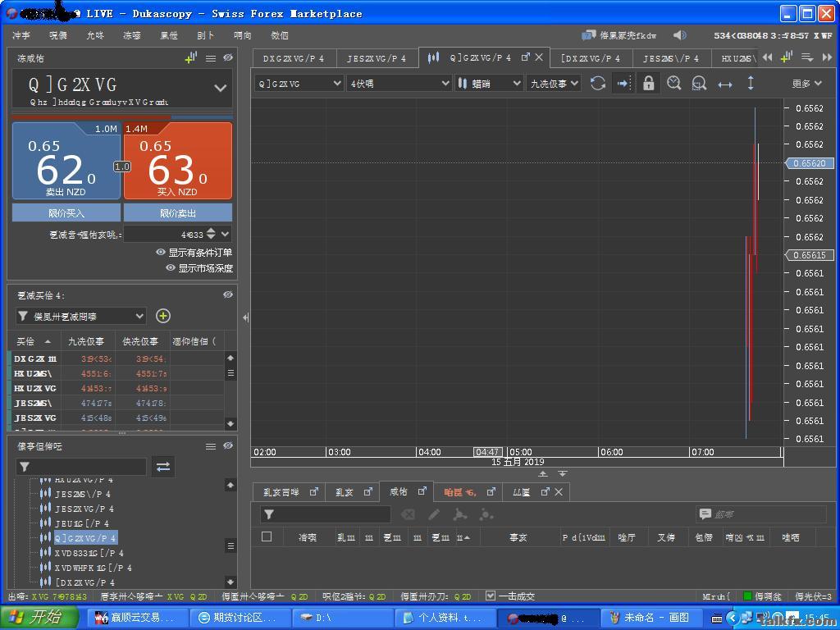Check the select-all box in orders table

coord(267,536)
